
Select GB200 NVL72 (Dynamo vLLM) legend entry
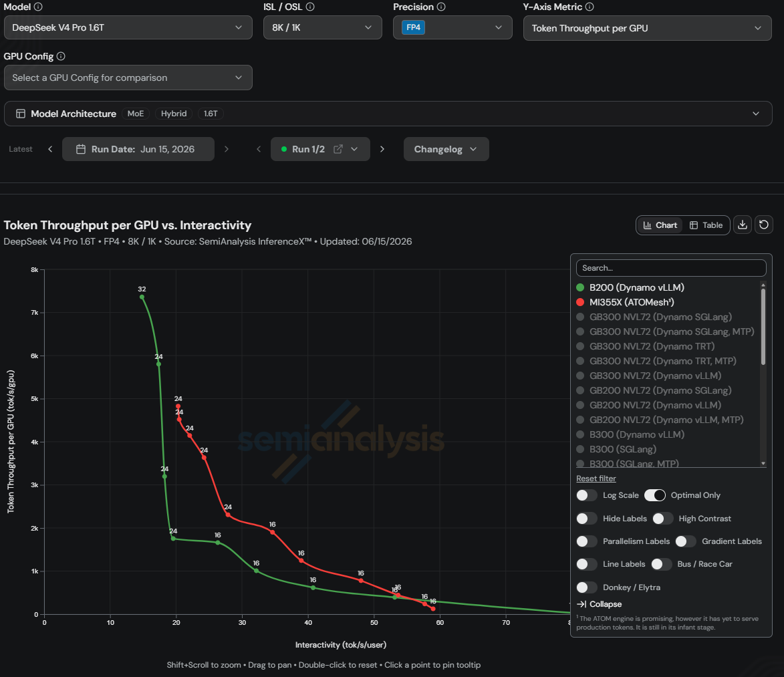655,406
